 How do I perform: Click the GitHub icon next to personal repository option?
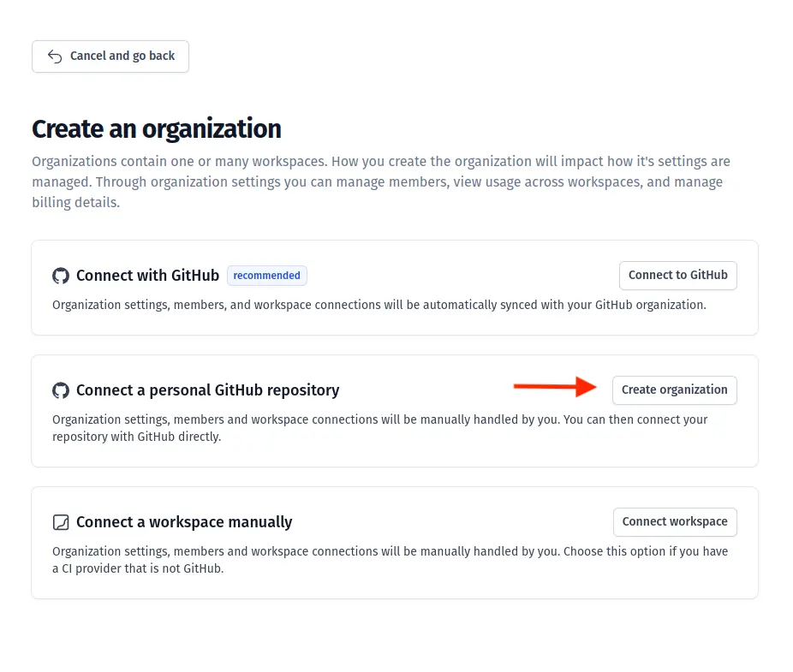click(60, 390)
